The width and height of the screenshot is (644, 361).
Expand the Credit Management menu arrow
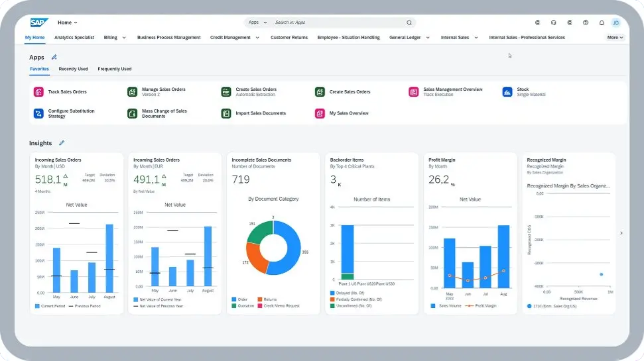257,38
